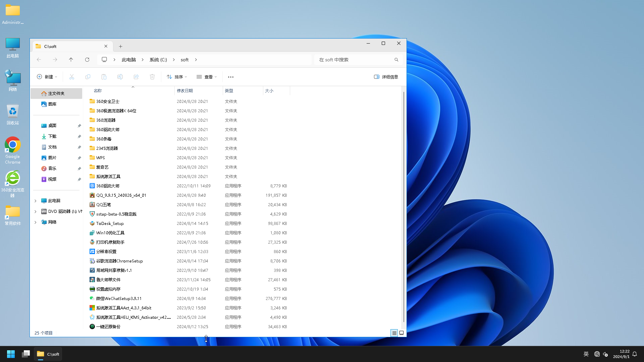Click the Delete trash icon
The width and height of the screenshot is (644, 362).
click(x=152, y=77)
